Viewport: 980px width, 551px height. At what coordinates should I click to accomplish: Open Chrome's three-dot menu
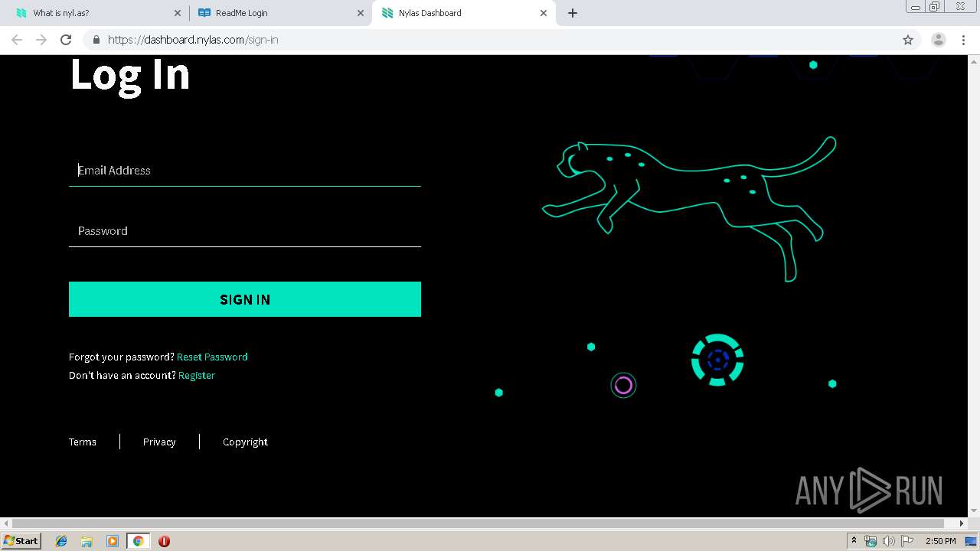[x=964, y=40]
